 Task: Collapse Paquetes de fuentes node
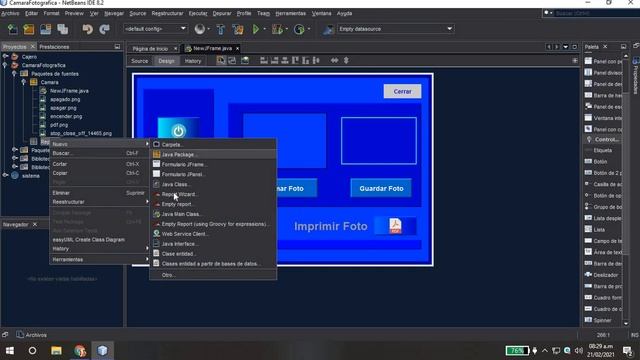click(14, 73)
